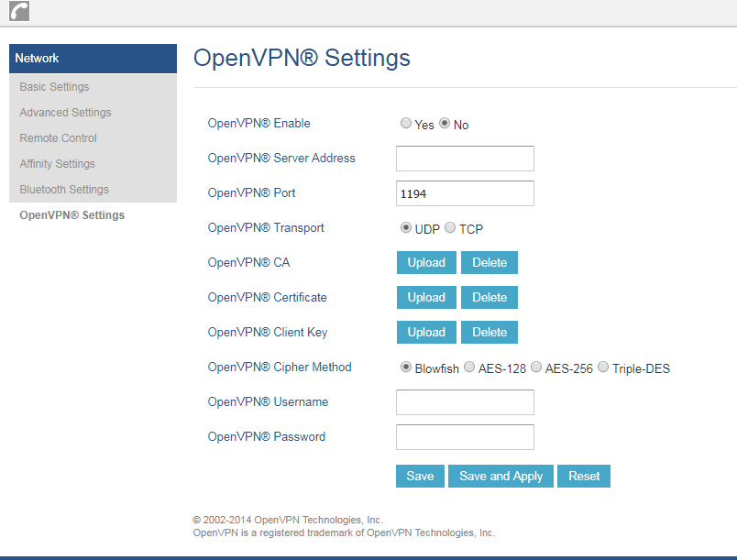Select OpenVPN® Settings in sidebar
737x560 pixels.
(71, 215)
